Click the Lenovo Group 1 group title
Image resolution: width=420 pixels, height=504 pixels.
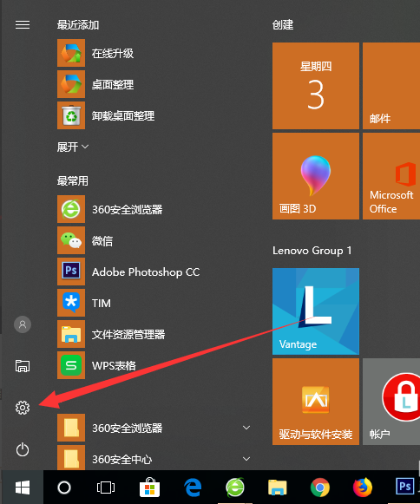pos(312,251)
